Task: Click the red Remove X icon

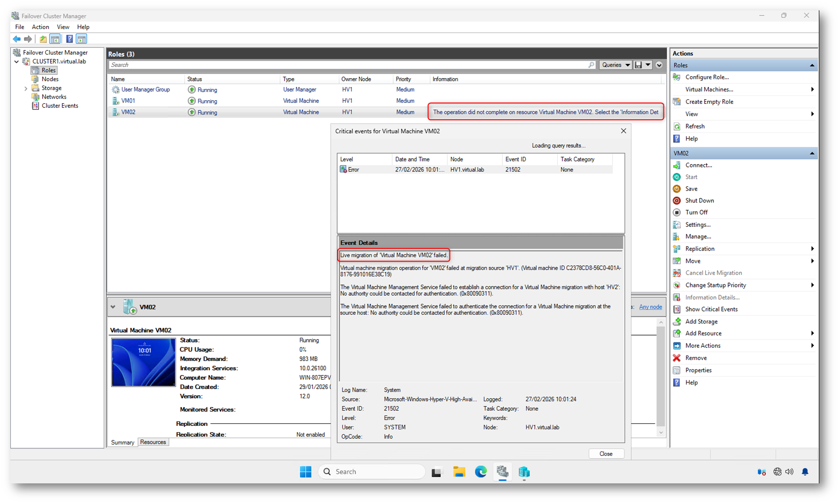Action: coord(677,358)
